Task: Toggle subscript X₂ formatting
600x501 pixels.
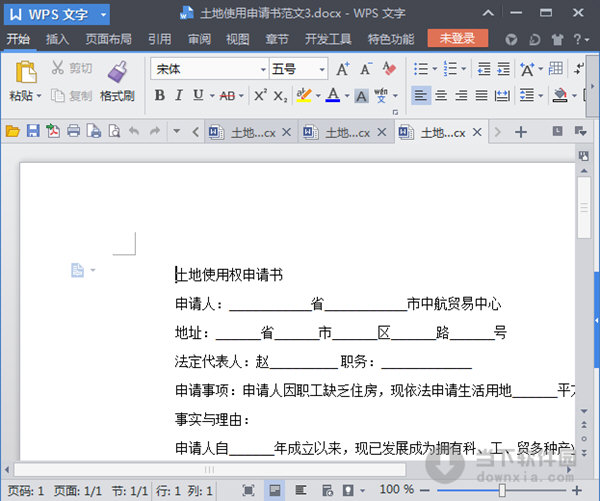Action: click(280, 96)
